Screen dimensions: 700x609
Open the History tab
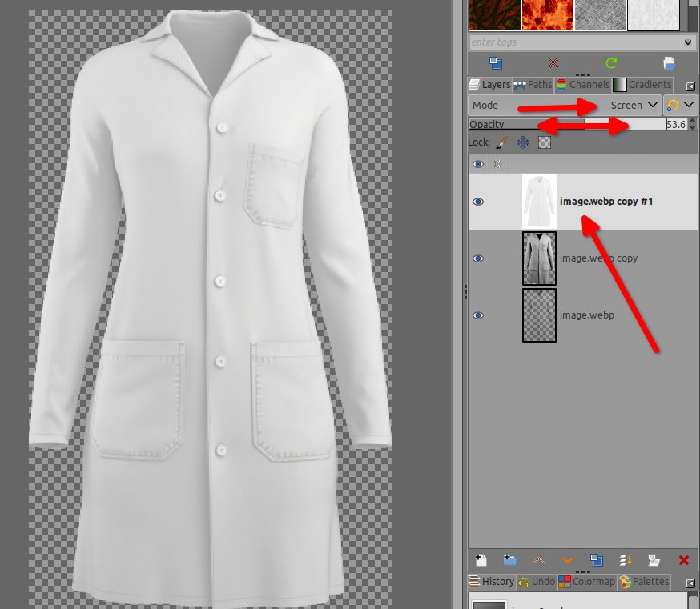492,581
